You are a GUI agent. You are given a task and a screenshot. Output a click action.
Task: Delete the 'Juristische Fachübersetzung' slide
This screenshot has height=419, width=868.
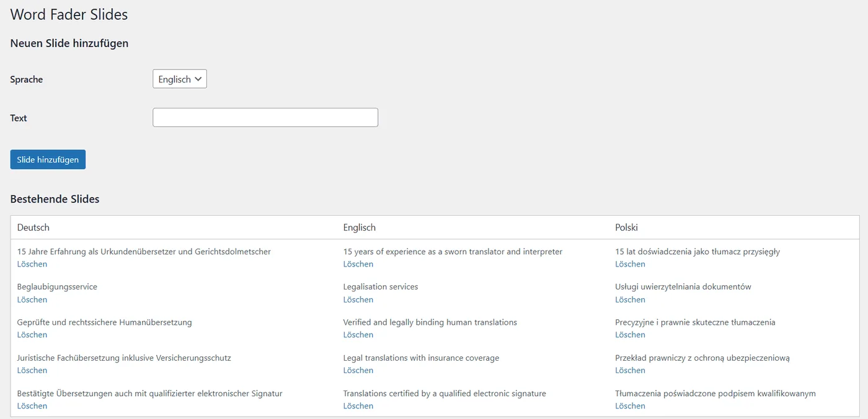(32, 370)
